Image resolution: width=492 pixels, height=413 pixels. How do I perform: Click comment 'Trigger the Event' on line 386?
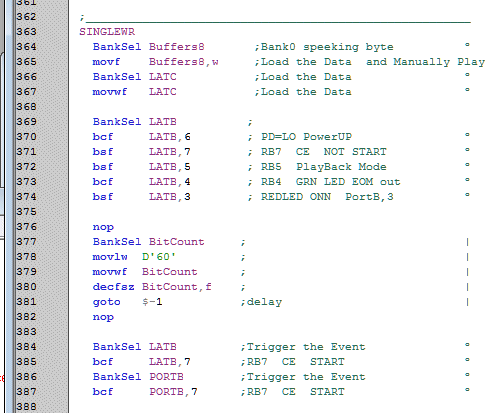[306, 377]
